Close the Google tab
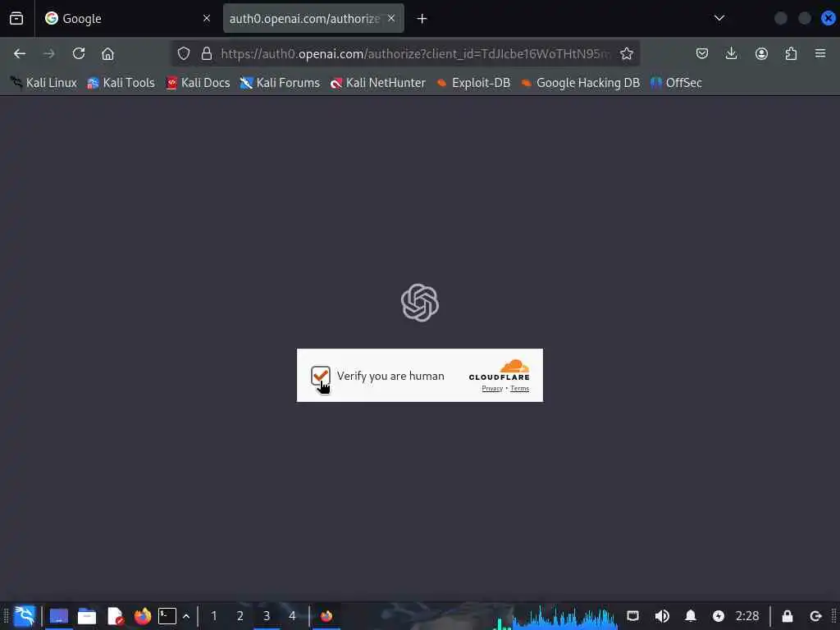Screen dimensions: 840x630 [206, 19]
